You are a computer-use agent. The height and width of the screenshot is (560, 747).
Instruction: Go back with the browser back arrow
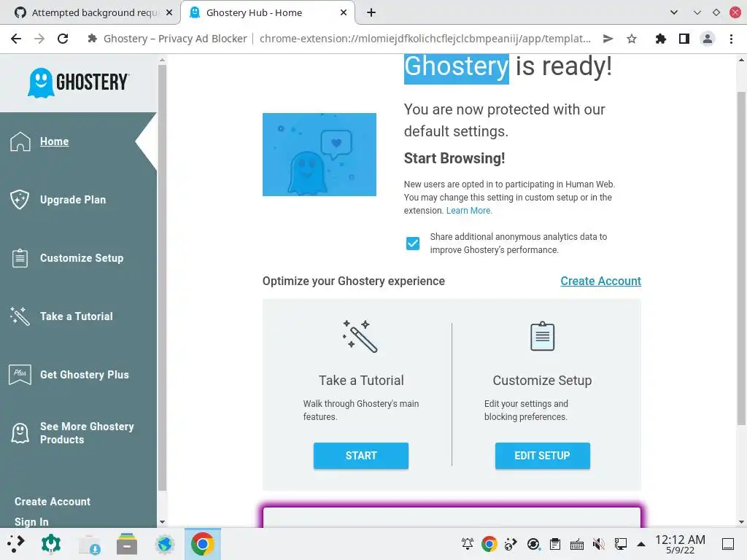[x=16, y=39]
